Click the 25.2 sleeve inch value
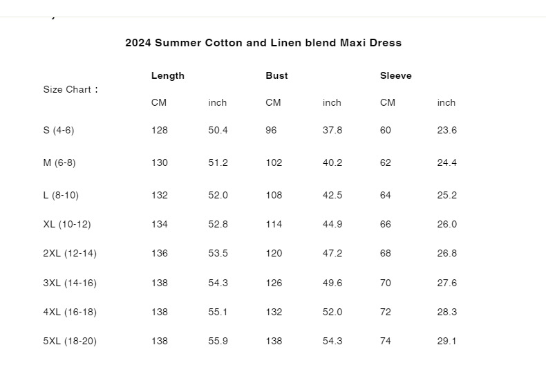The image size is (546, 392). (446, 195)
